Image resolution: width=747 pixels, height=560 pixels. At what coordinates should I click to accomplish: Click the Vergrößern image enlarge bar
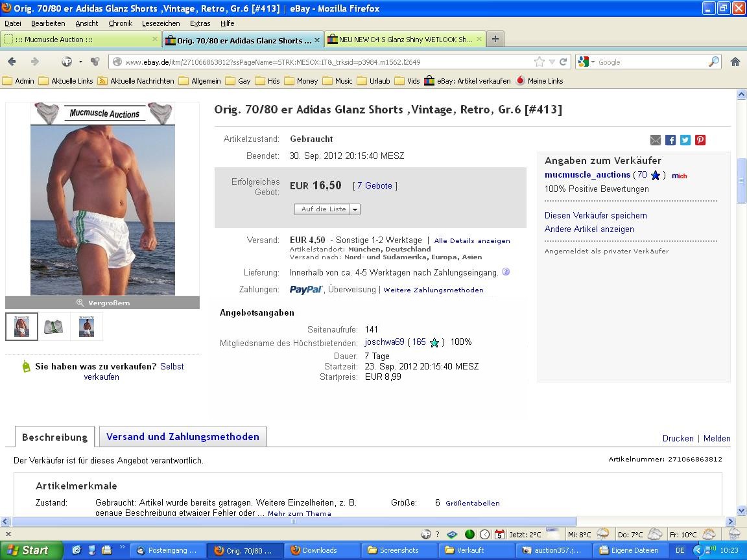click(102, 303)
